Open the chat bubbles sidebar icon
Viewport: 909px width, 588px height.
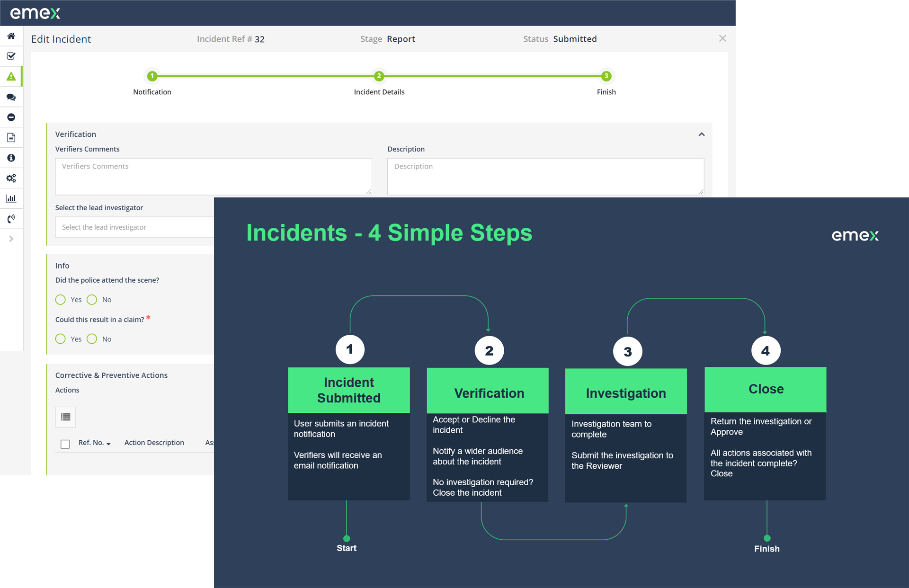point(11,97)
